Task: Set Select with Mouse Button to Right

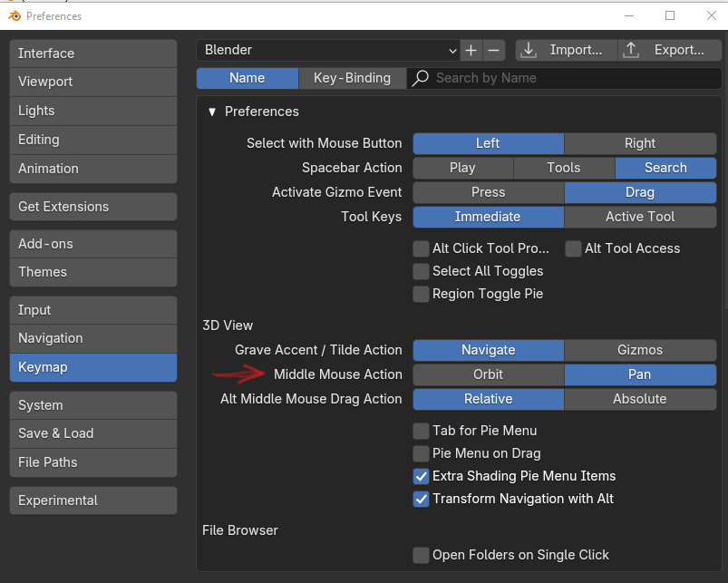Action: (640, 143)
